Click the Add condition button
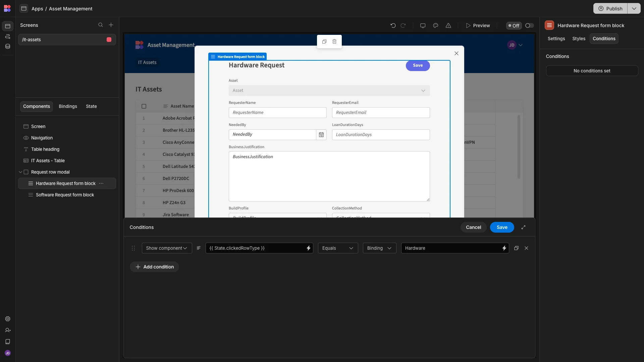Viewport: 644px width, 362px height. [154, 267]
